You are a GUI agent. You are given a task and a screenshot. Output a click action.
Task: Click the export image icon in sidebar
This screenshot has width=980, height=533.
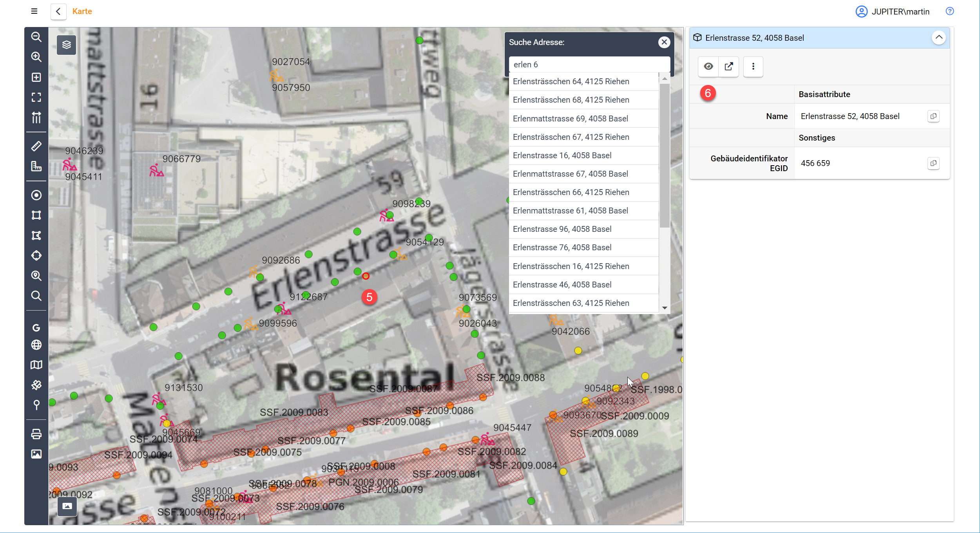pyautogui.click(x=36, y=454)
